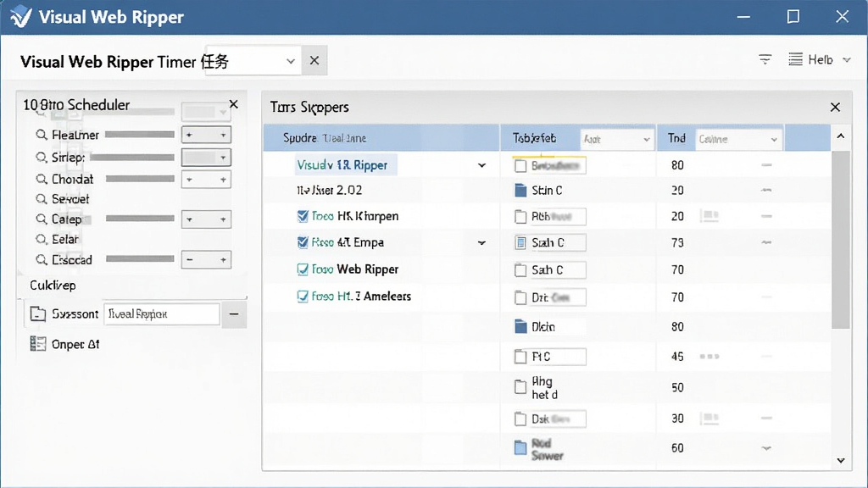Viewport: 868px width, 488px height.
Task: Click the minus button next to Sxessont field
Action: click(234, 314)
